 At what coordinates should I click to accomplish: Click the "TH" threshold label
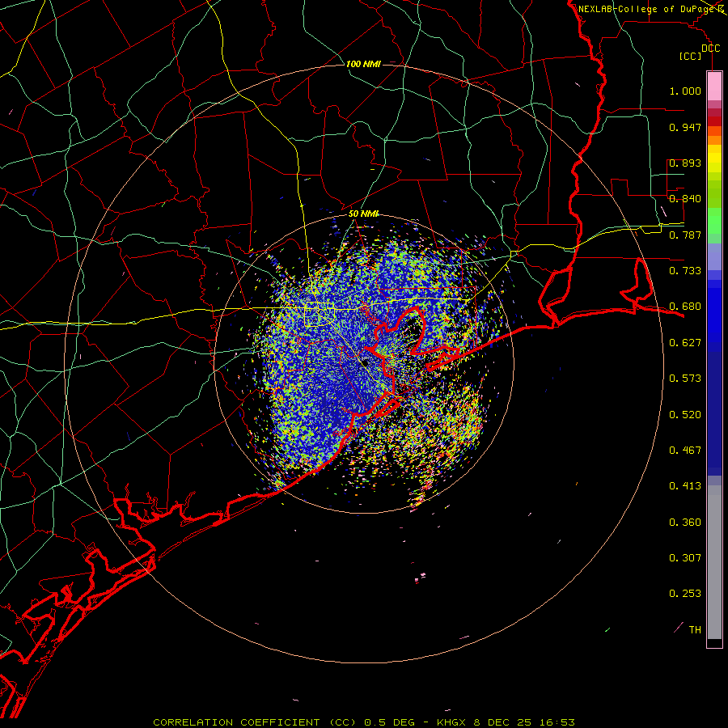[x=695, y=630]
